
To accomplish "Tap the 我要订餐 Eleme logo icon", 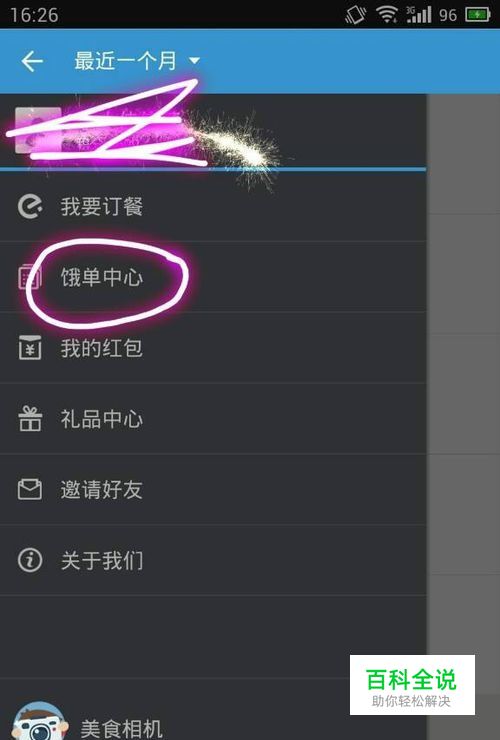I will point(30,207).
